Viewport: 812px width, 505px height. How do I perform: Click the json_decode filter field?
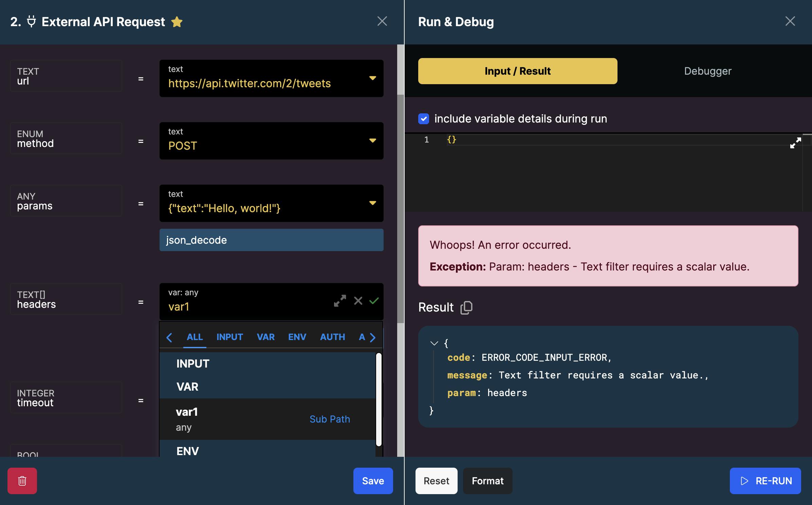click(x=271, y=240)
